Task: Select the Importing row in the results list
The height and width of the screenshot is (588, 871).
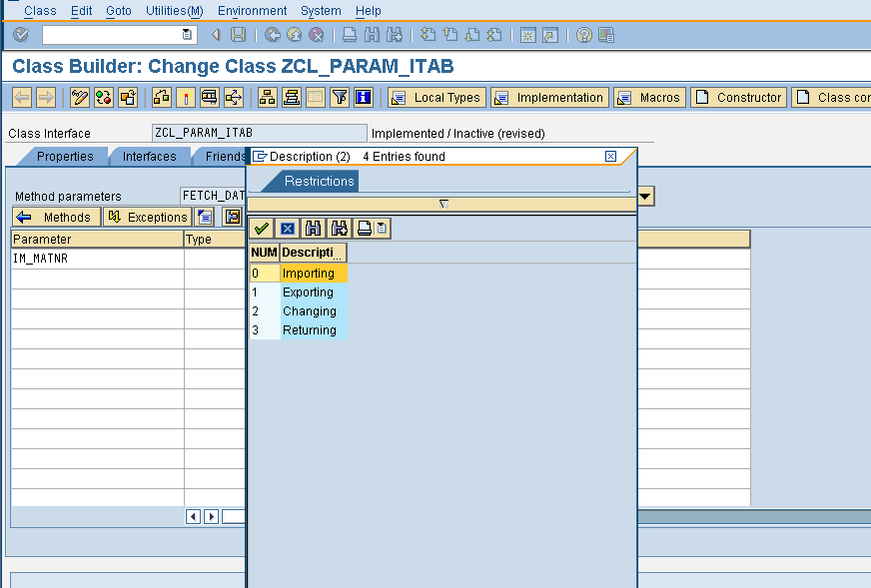Action: pos(310,273)
